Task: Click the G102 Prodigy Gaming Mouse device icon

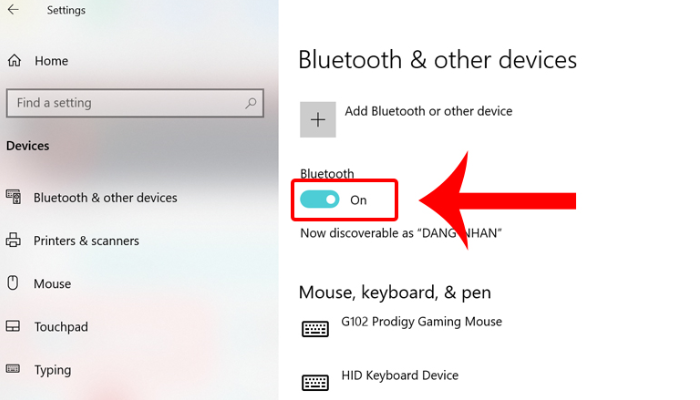Action: click(316, 329)
